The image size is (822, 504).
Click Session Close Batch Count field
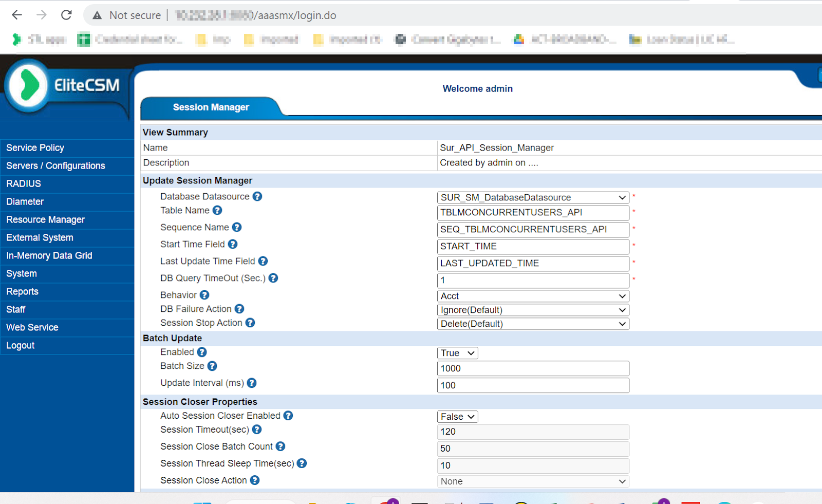(533, 449)
